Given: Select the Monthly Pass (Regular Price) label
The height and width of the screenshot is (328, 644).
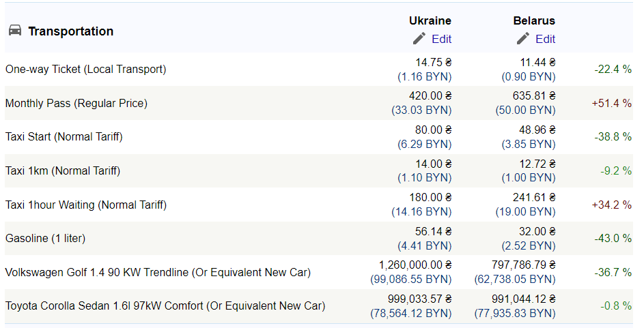Looking at the screenshot, I should point(76,104).
